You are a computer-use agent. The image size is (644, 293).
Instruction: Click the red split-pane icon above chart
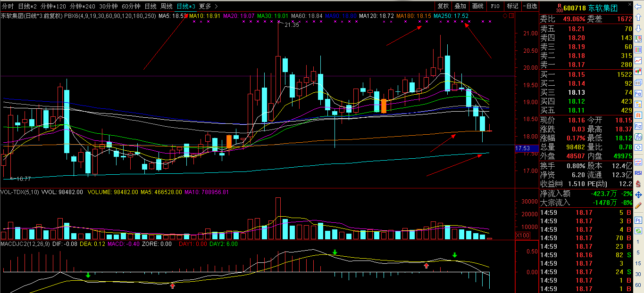pyautogui.click(x=511, y=16)
